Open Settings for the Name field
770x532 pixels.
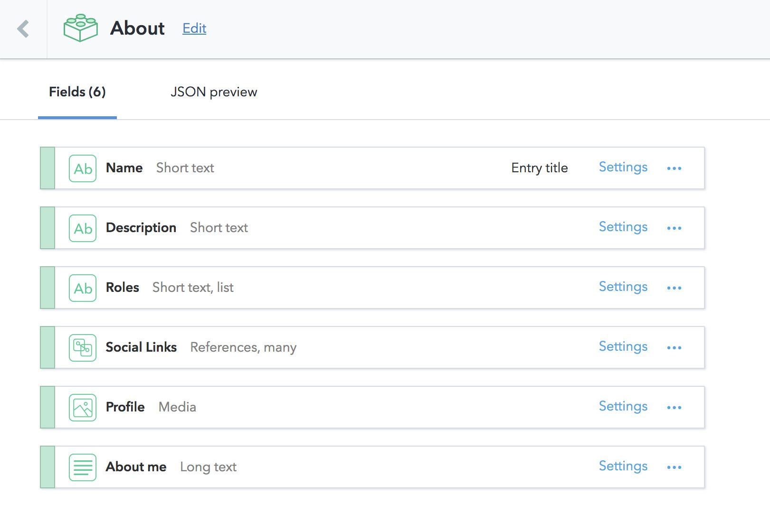tap(623, 167)
